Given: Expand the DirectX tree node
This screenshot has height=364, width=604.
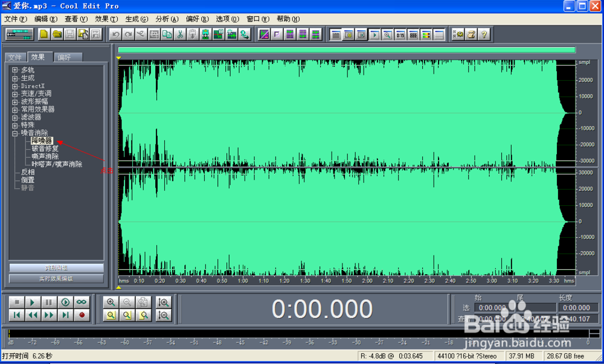Looking at the screenshot, I should click(x=15, y=86).
